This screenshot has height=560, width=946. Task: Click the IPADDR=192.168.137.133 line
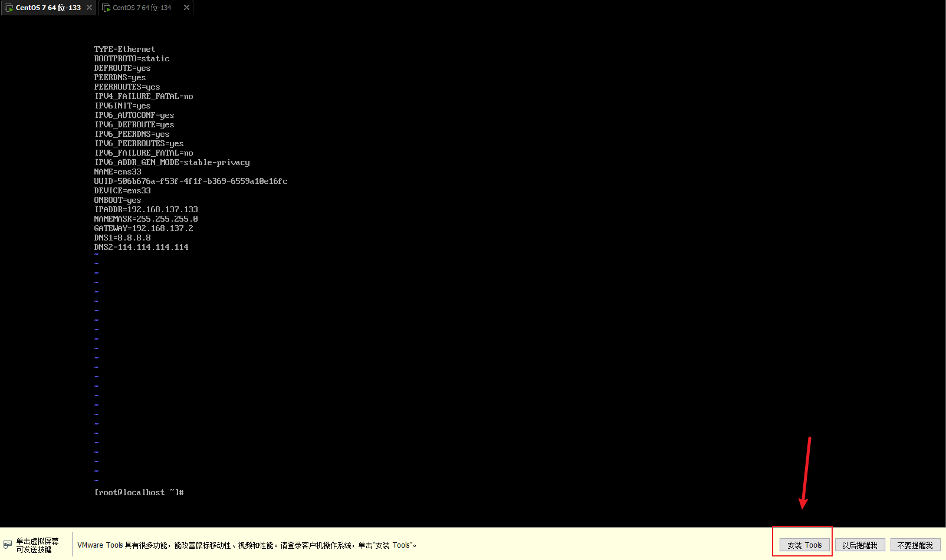146,209
